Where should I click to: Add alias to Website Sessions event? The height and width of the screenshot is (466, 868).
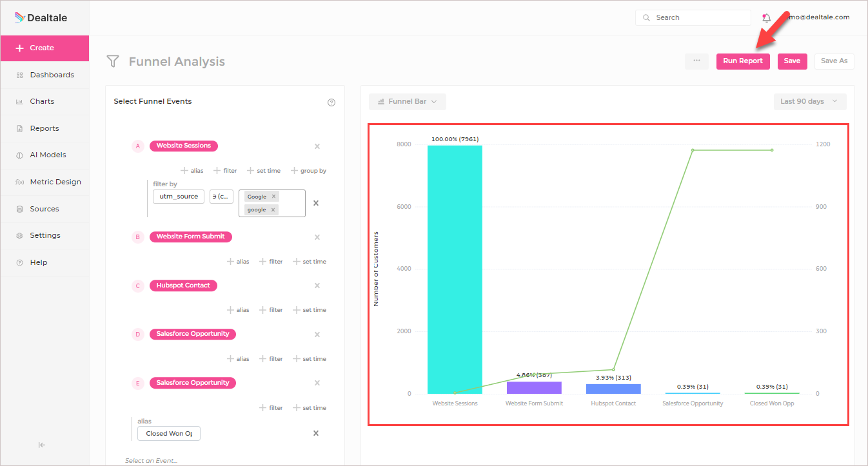tap(192, 171)
